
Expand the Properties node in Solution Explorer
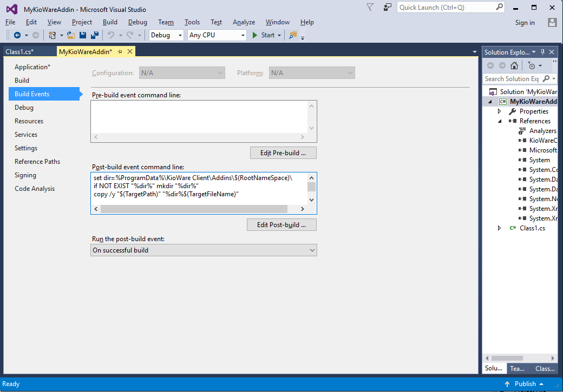pyautogui.click(x=499, y=111)
